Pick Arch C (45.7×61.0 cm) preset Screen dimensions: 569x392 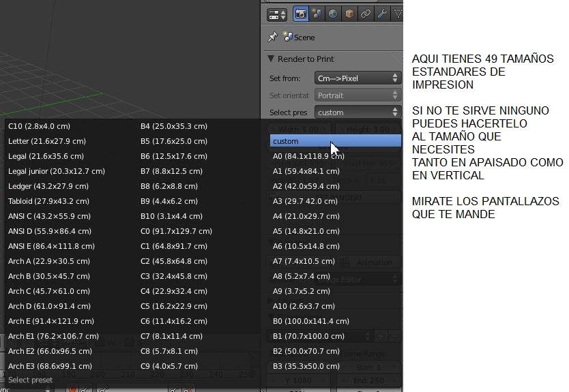[x=49, y=291]
